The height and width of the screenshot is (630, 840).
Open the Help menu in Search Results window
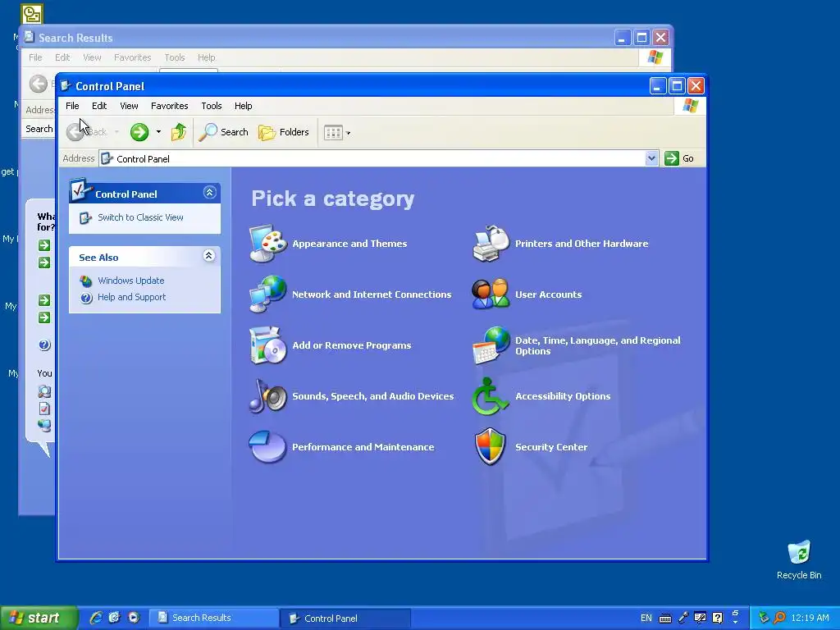coord(206,57)
